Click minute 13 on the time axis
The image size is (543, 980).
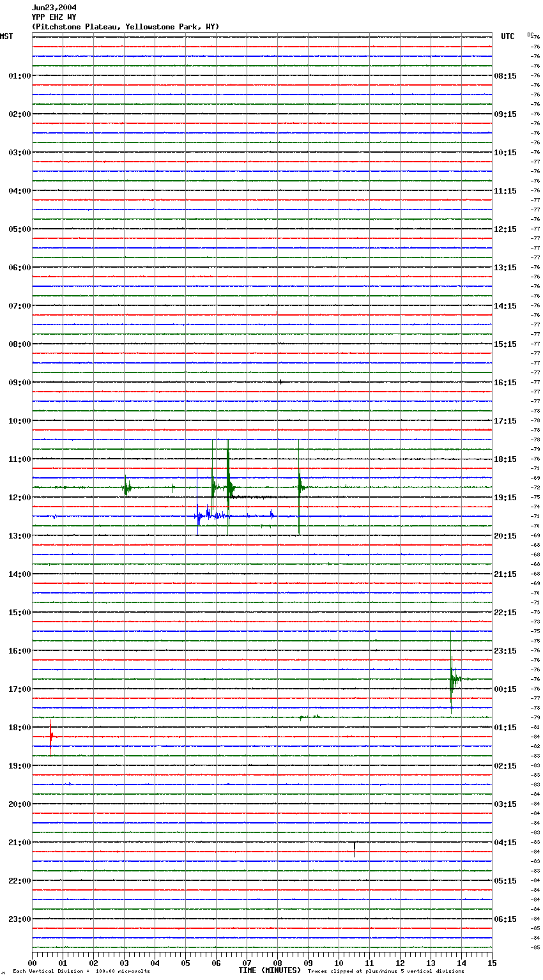click(x=431, y=963)
